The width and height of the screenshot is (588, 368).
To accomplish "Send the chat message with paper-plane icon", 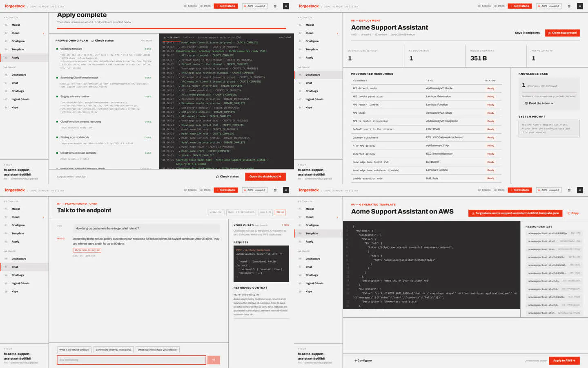I will click(x=214, y=360).
